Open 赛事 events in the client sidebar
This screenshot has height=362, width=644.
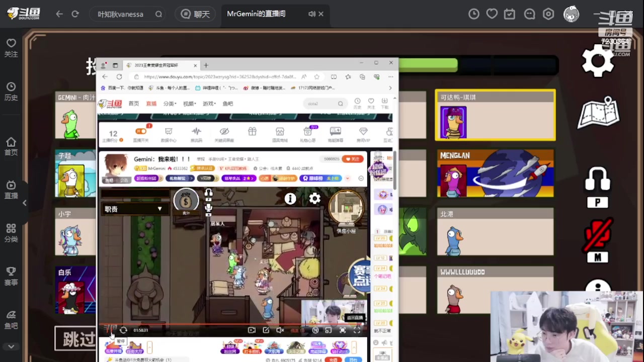(11, 277)
